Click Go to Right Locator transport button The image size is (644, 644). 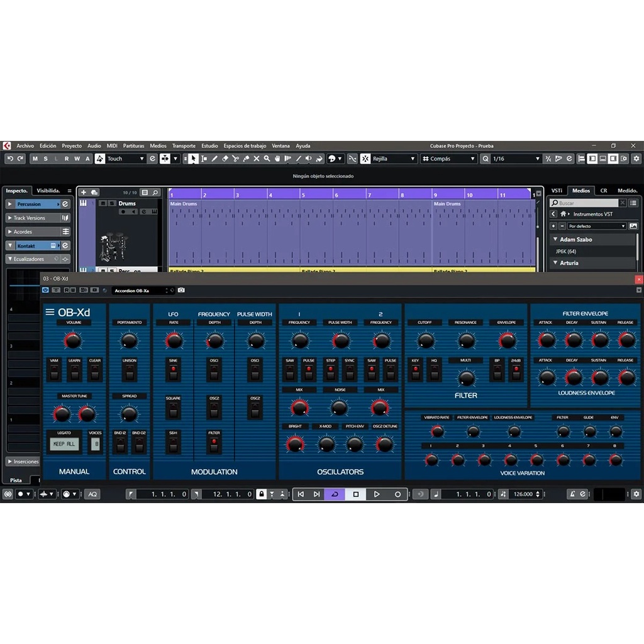pyautogui.click(x=317, y=494)
